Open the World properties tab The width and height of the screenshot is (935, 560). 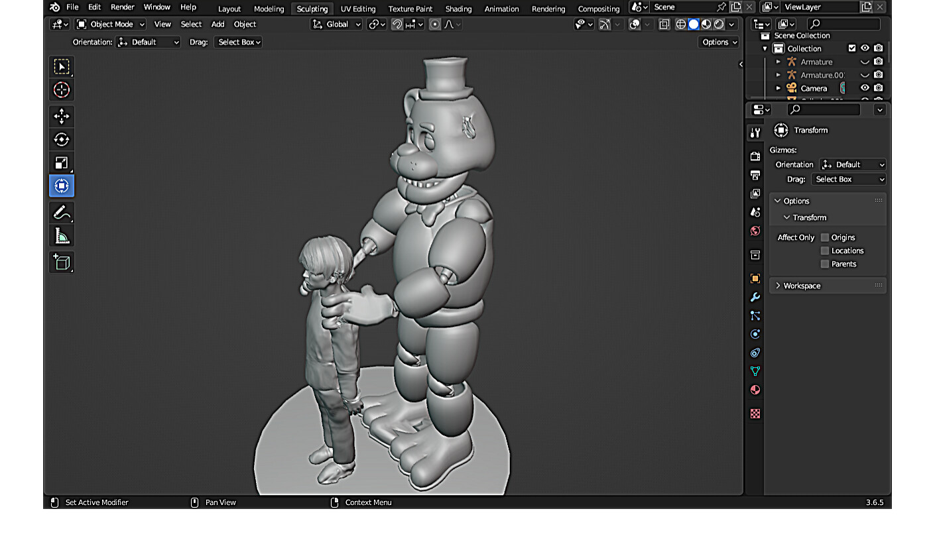755,231
